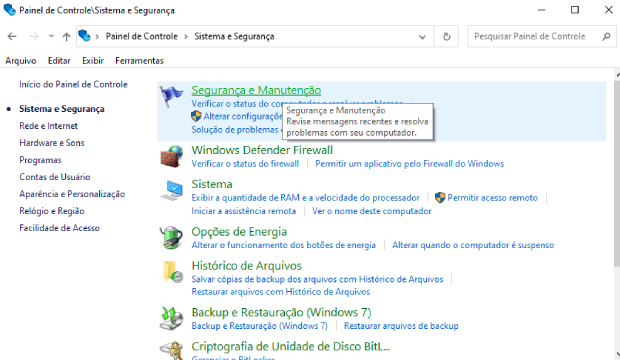Screen dimensions: 620x360
Task: Click the Windows Defender Firewall brick wall icon
Action: tap(172, 156)
